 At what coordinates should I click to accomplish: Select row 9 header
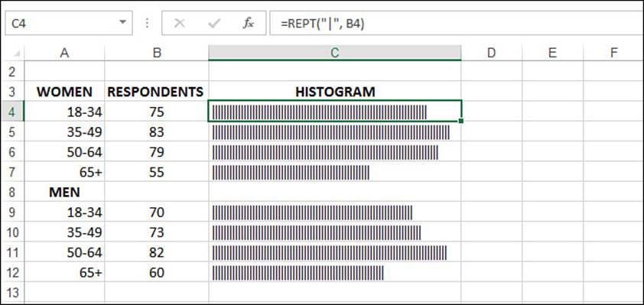pyautogui.click(x=12, y=213)
